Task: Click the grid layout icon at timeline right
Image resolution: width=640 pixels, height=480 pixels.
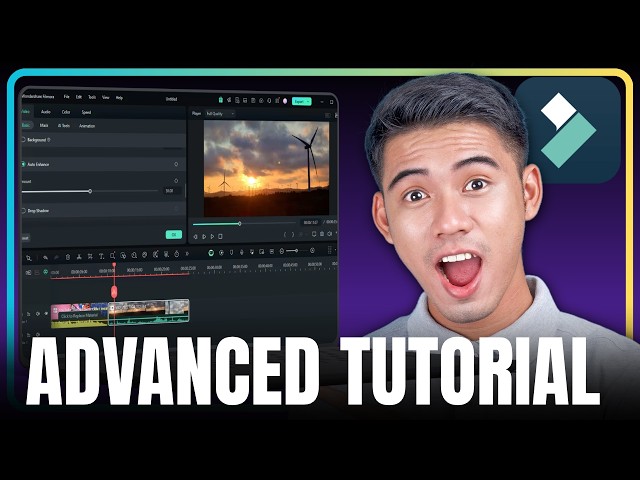Action: tap(329, 250)
